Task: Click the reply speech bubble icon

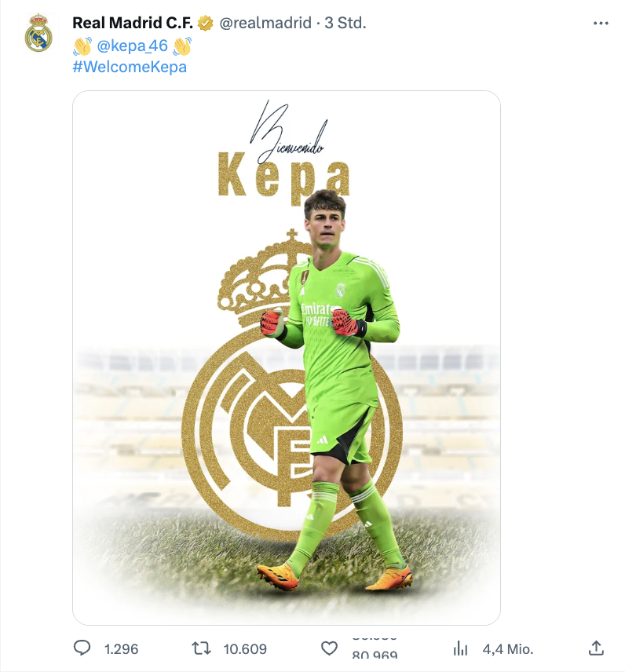Action: [x=82, y=648]
